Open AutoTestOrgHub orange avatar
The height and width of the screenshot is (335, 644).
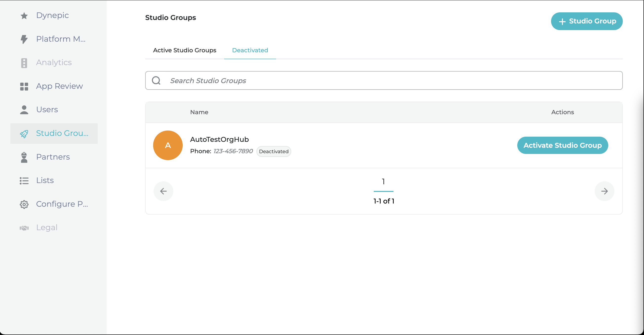tap(168, 145)
